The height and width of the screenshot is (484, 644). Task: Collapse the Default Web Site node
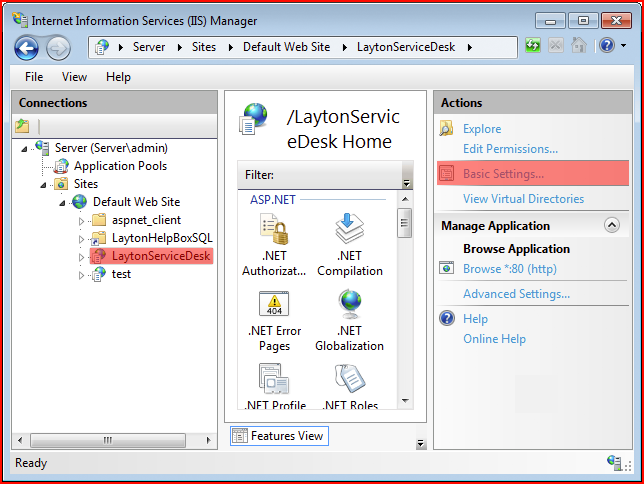coord(62,203)
